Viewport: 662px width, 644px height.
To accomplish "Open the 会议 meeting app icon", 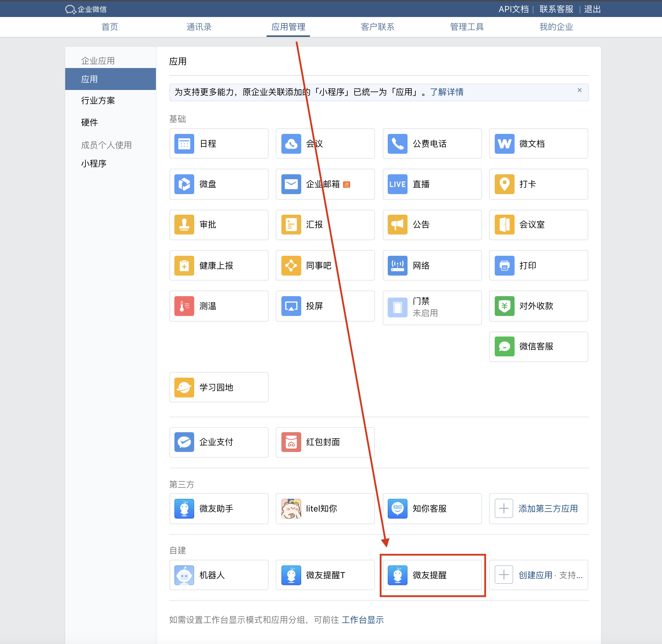I will pos(291,144).
